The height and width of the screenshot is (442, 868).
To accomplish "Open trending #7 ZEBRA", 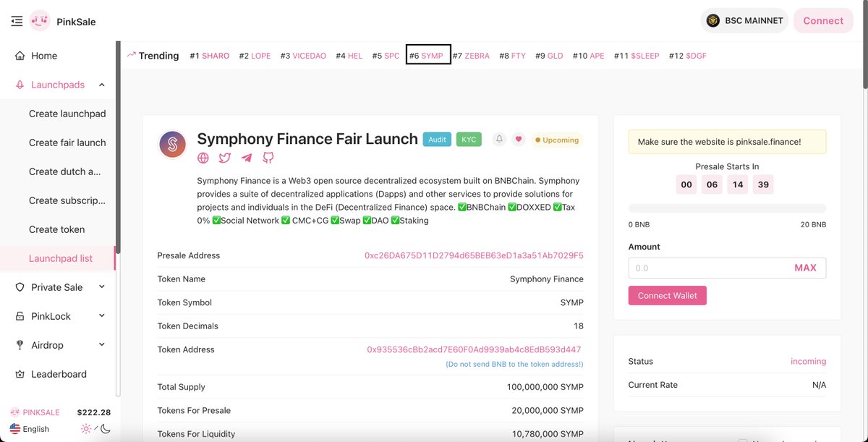I will [471, 56].
